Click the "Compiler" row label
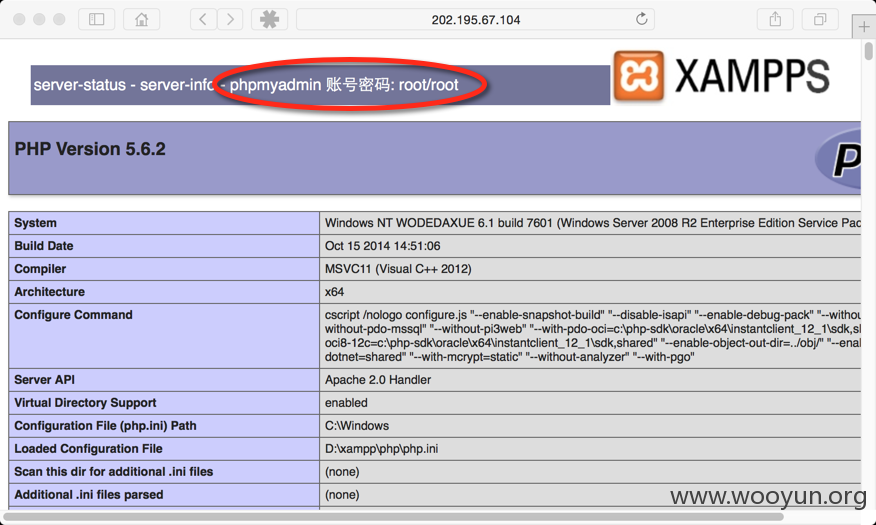The image size is (876, 525). [x=40, y=269]
